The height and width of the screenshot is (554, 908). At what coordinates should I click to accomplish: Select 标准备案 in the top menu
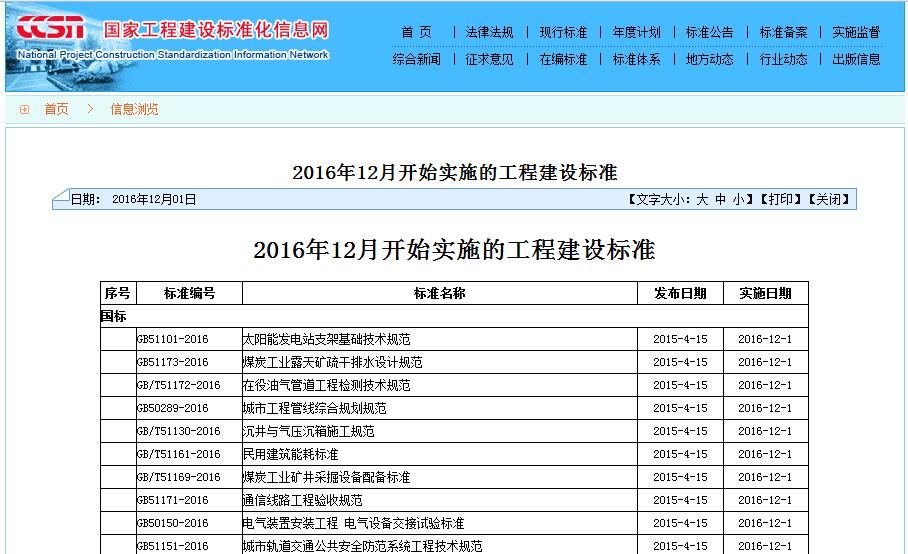pos(783,32)
